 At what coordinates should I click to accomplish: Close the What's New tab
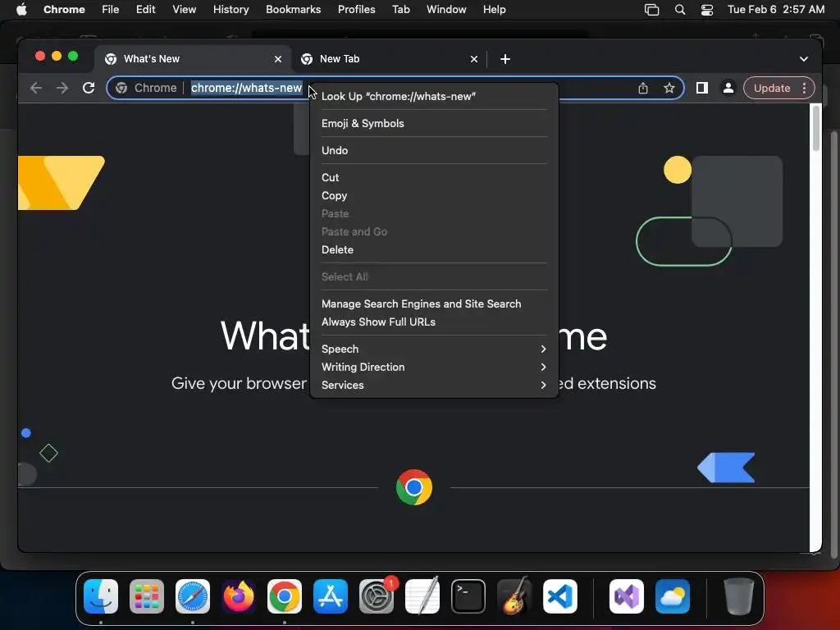pyautogui.click(x=278, y=59)
